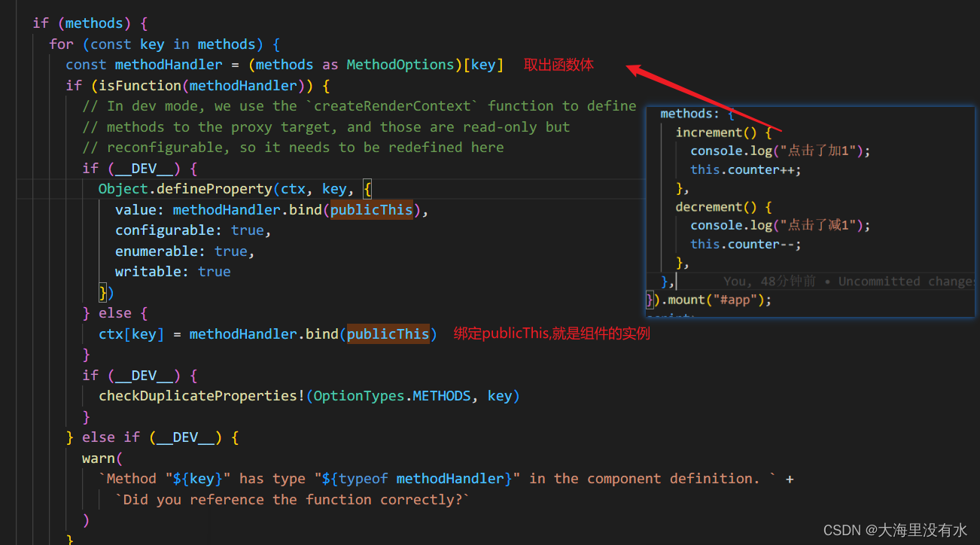Click the console.log "点击了减1" line
This screenshot has width=980, height=545.
click(x=780, y=225)
